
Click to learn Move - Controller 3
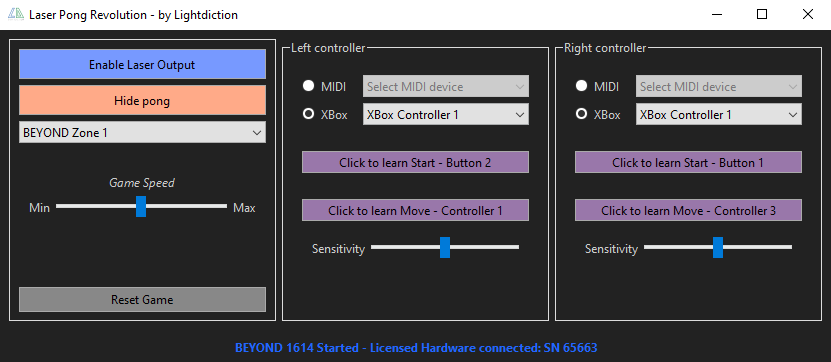[x=688, y=210]
